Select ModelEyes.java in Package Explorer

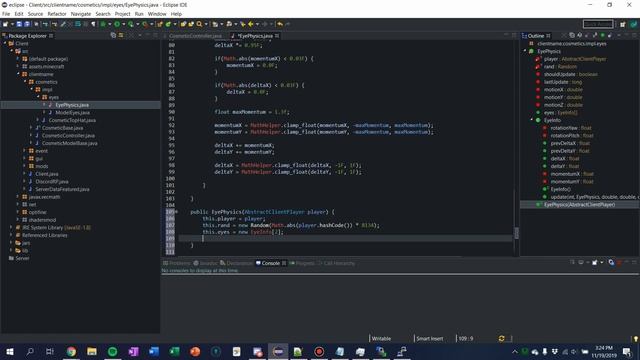click(x=72, y=113)
